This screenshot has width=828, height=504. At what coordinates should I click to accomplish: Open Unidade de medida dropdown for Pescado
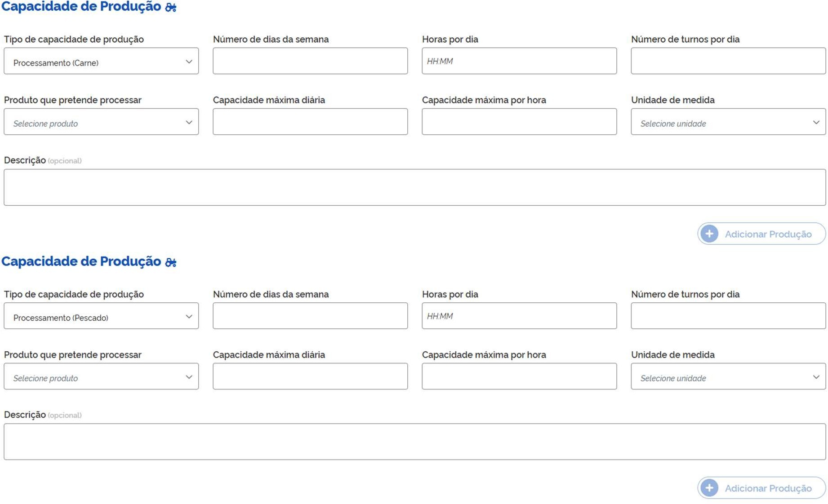coord(728,377)
